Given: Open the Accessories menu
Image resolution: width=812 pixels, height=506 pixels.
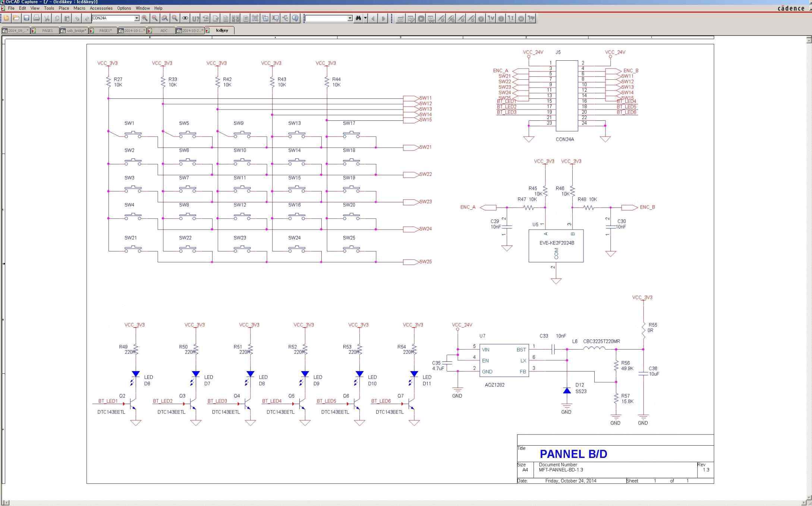Looking at the screenshot, I should tap(101, 8).
